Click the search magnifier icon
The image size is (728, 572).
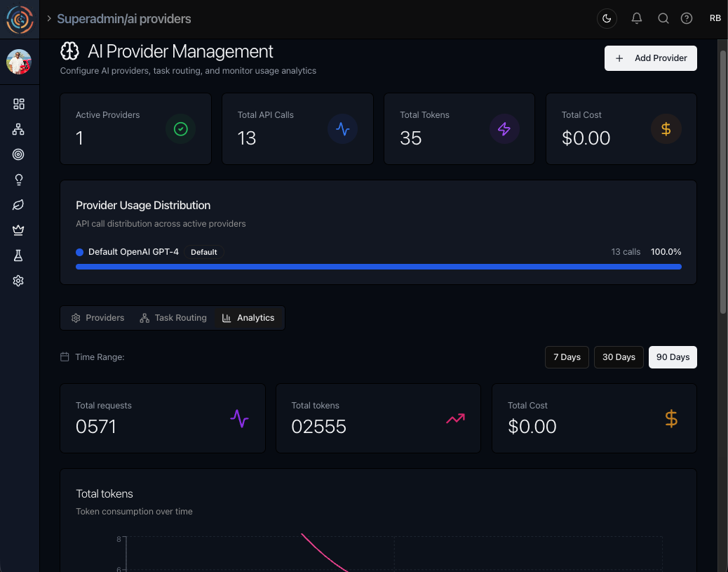point(663,19)
